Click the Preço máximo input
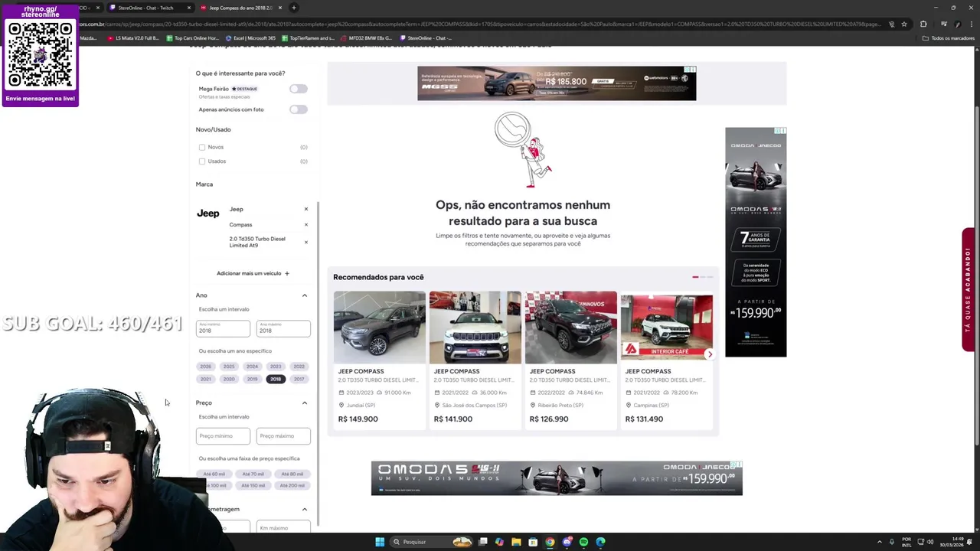Screen dimensions: 980x551 coord(283,436)
